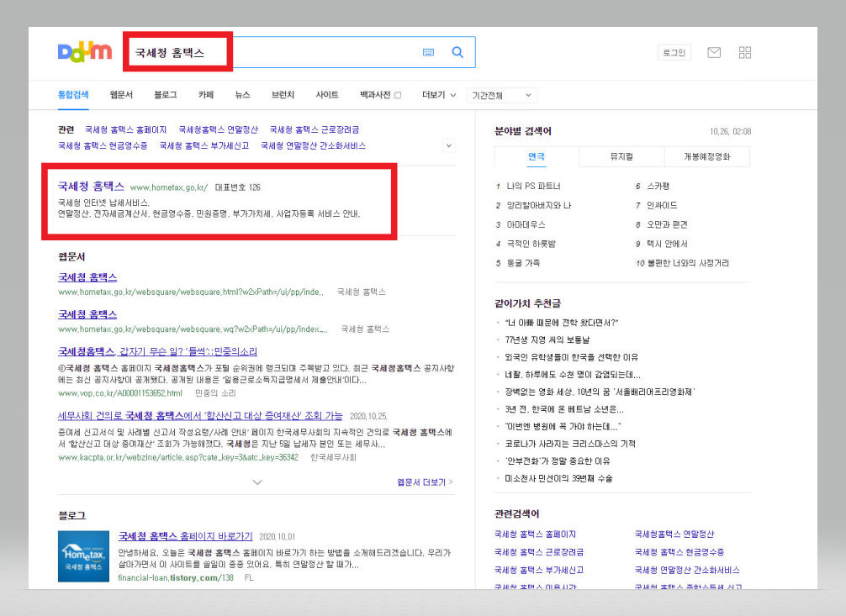
Task: Click 웹문서 더보기 link
Action: [x=425, y=482]
